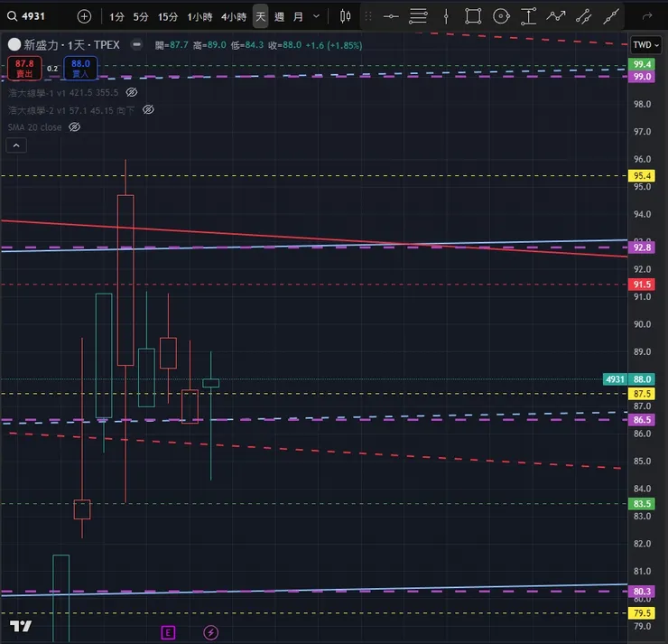Select the horizontal line drawing tool

[x=391, y=16]
